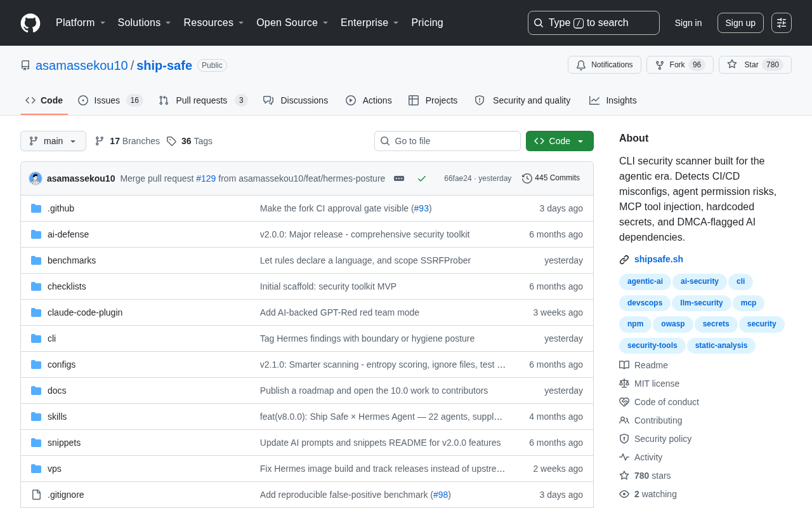Open 'Add AI-backed GPT-Red red team mode' commit
This screenshot has height=508, width=812.
coord(339,312)
